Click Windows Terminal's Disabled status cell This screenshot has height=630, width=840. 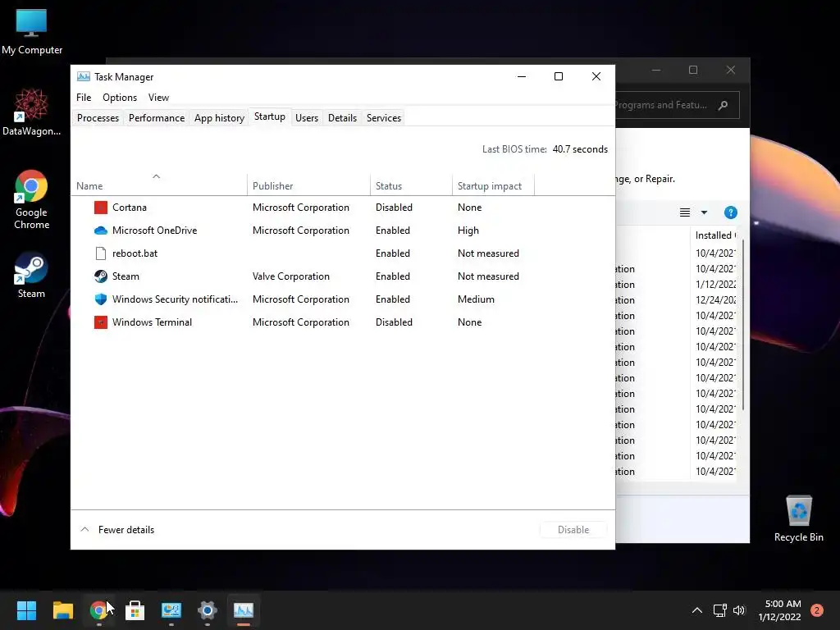(x=394, y=322)
